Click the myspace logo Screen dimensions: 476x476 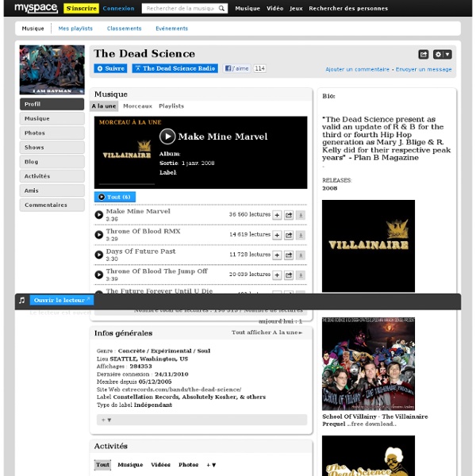click(x=36, y=8)
